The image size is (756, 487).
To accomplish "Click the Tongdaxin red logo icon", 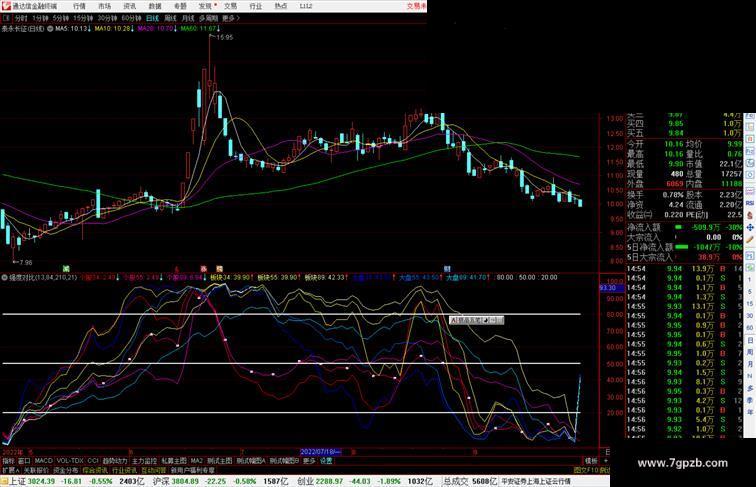I will click(6, 6).
